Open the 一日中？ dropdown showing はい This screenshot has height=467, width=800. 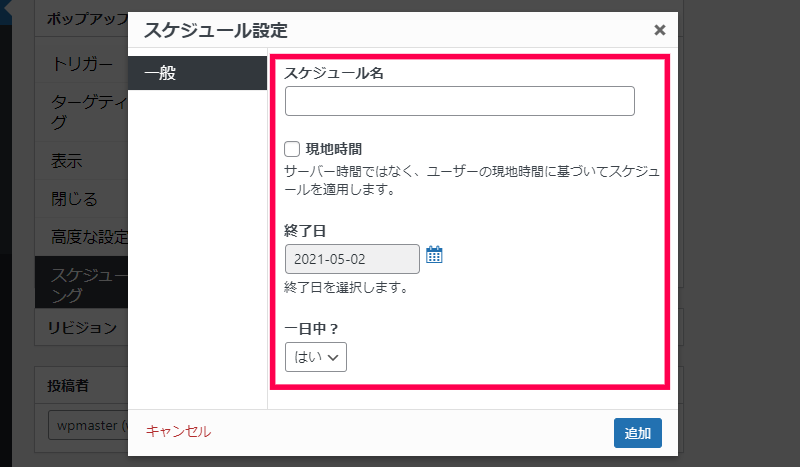pyautogui.click(x=316, y=357)
